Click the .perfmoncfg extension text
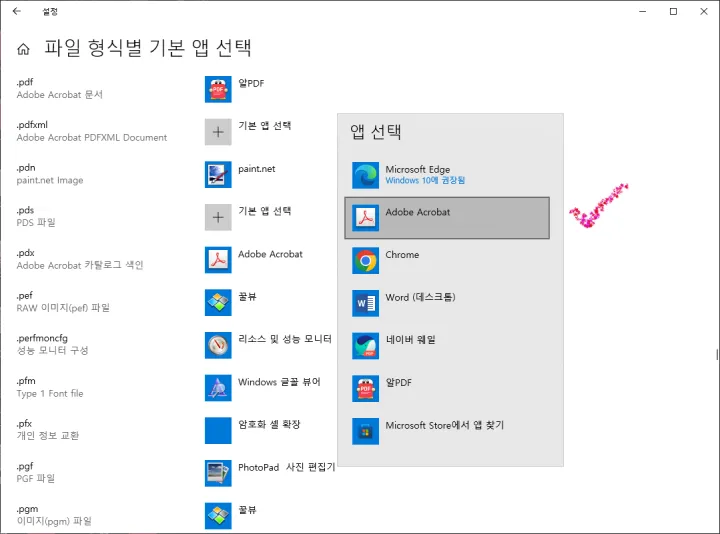This screenshot has width=720, height=534. click(x=42, y=338)
